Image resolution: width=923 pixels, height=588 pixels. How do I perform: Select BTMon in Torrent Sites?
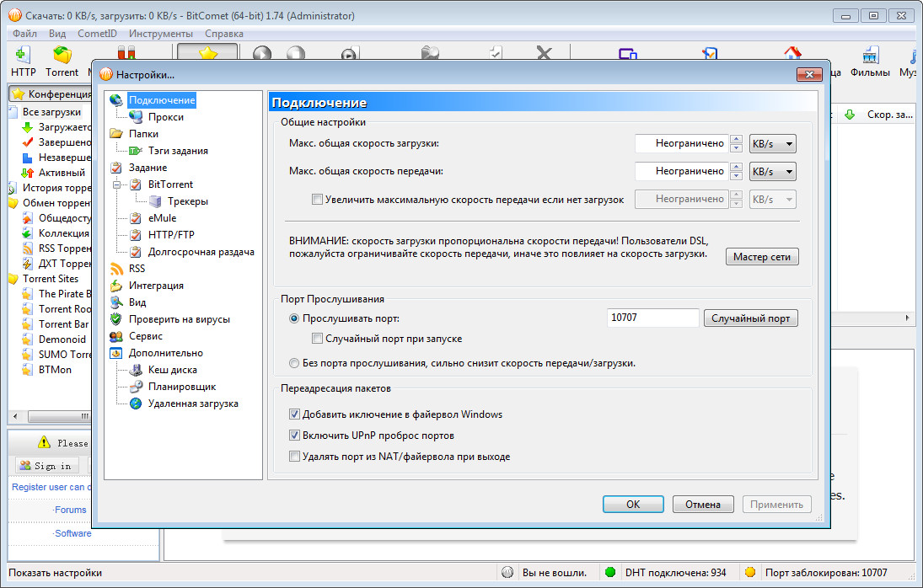click(x=47, y=370)
